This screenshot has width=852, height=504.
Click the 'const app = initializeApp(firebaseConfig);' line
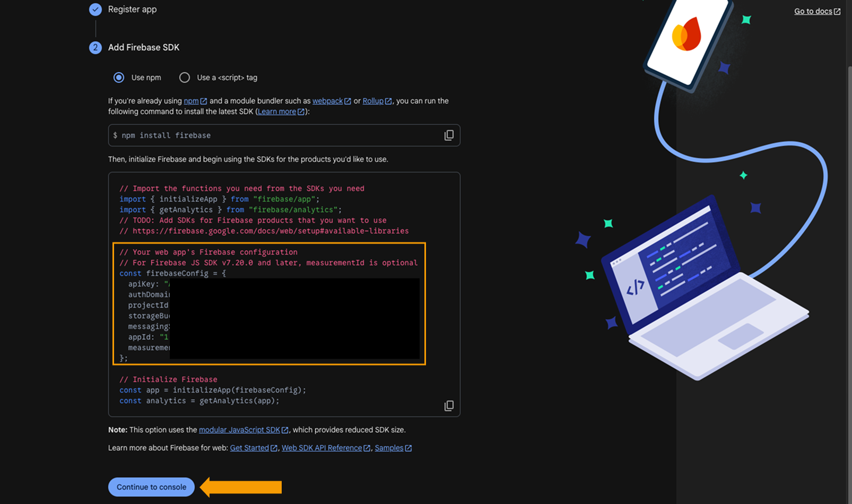coord(213,390)
